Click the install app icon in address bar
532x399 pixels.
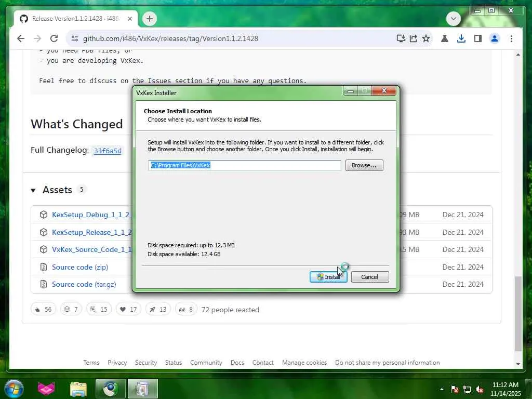click(x=401, y=38)
